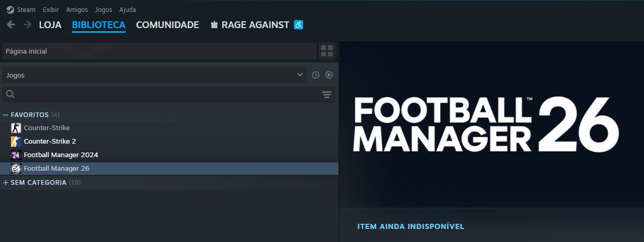Open the Steam menu

click(x=26, y=10)
